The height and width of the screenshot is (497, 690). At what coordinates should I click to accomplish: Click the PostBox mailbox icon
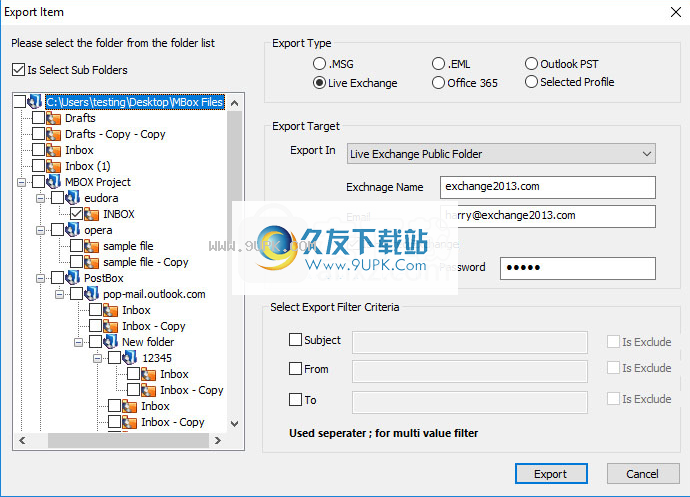tap(73, 278)
